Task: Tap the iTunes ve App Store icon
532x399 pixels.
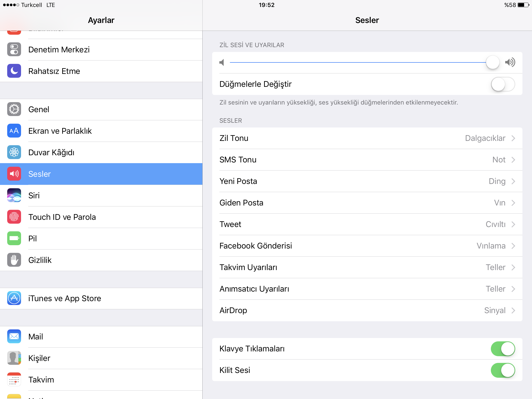Action: point(14,298)
